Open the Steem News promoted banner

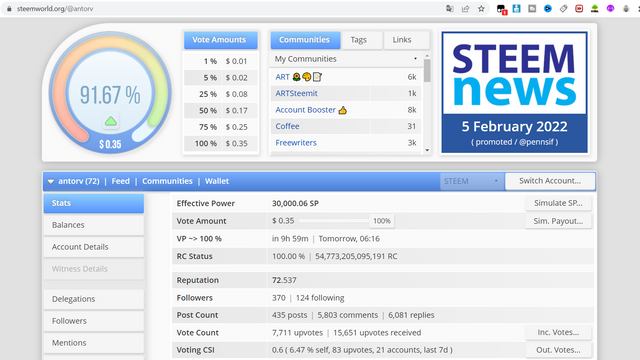click(x=514, y=93)
